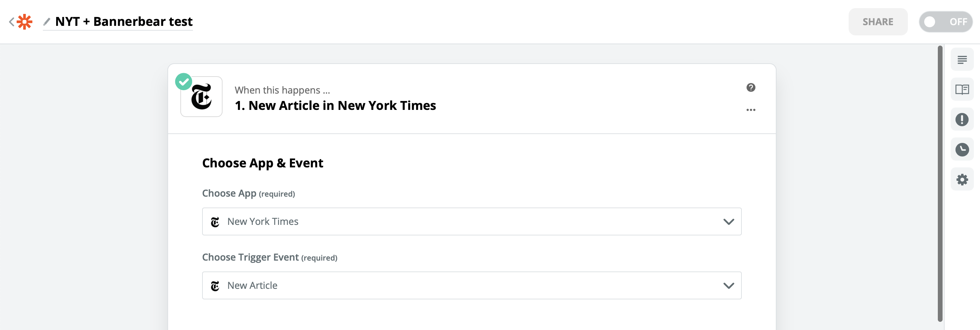
Task: Click step heading New Article in New York Times
Action: (x=335, y=106)
